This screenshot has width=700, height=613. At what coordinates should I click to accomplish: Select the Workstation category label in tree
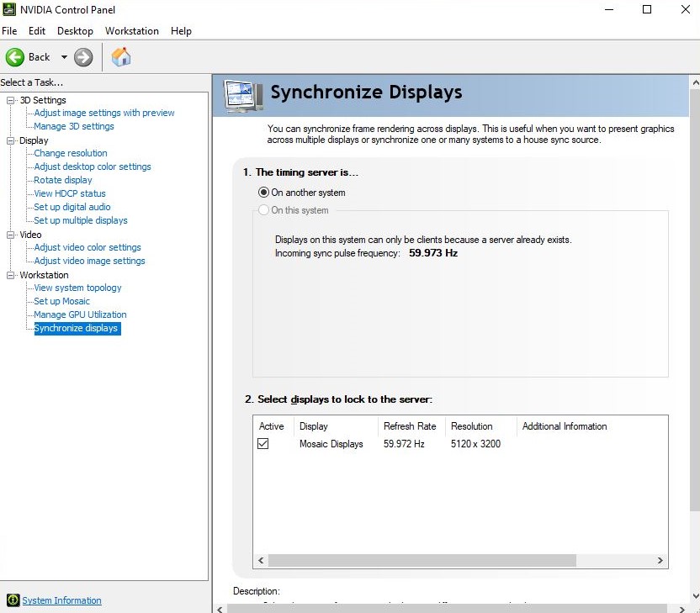[x=45, y=275]
